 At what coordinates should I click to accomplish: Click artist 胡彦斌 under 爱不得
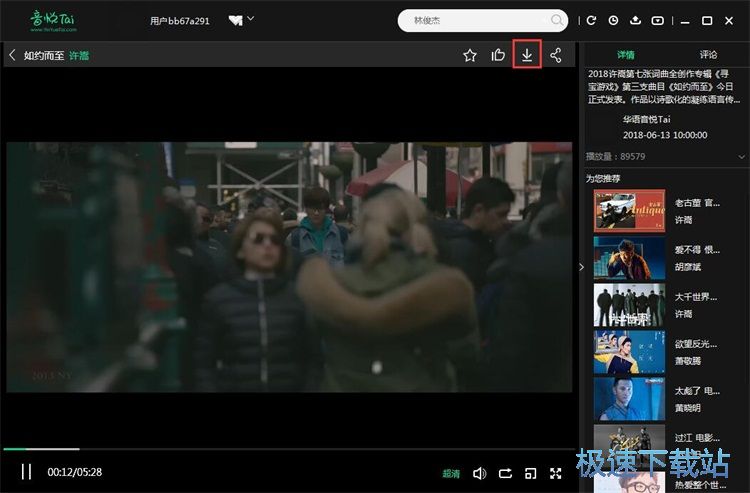click(x=687, y=267)
